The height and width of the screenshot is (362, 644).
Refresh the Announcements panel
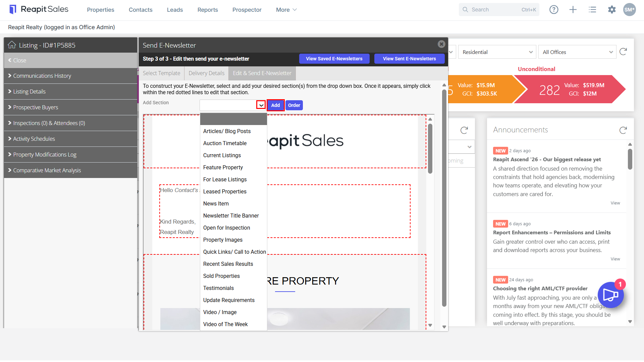pos(623,130)
